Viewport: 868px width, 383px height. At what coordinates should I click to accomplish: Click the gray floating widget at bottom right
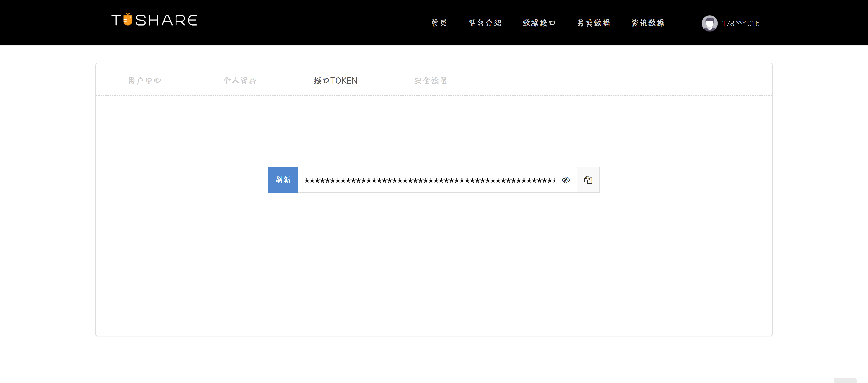[x=845, y=380]
